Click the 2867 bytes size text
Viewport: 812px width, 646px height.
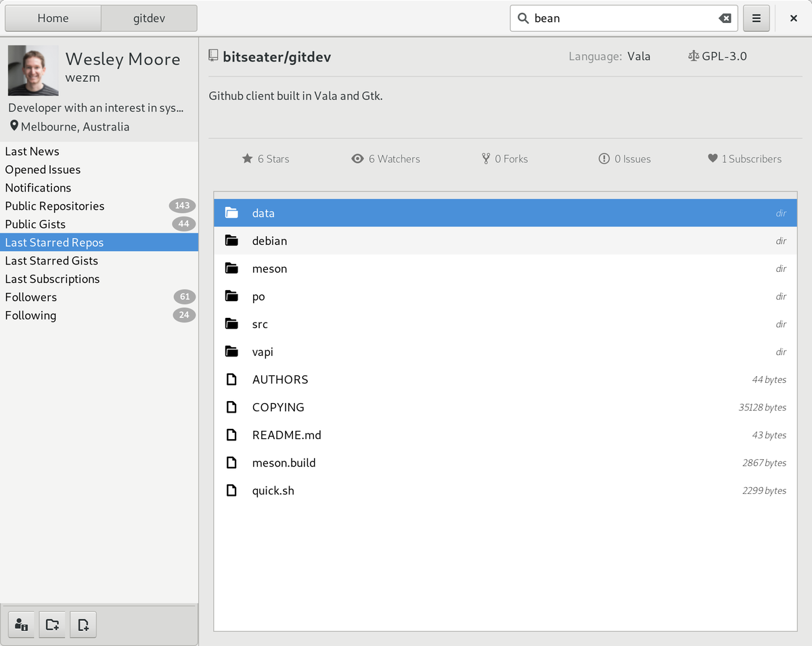764,463
